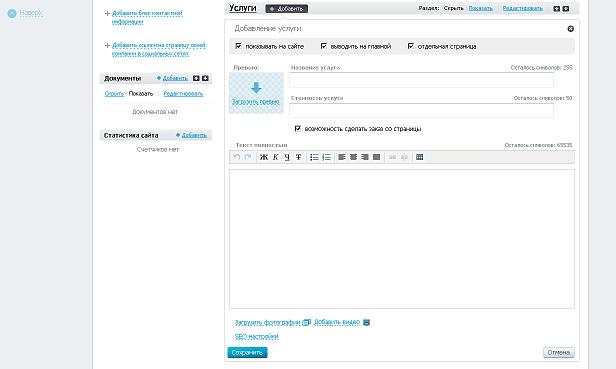The image size is (616, 369).
Task: Align text to the left
Action: [342, 157]
